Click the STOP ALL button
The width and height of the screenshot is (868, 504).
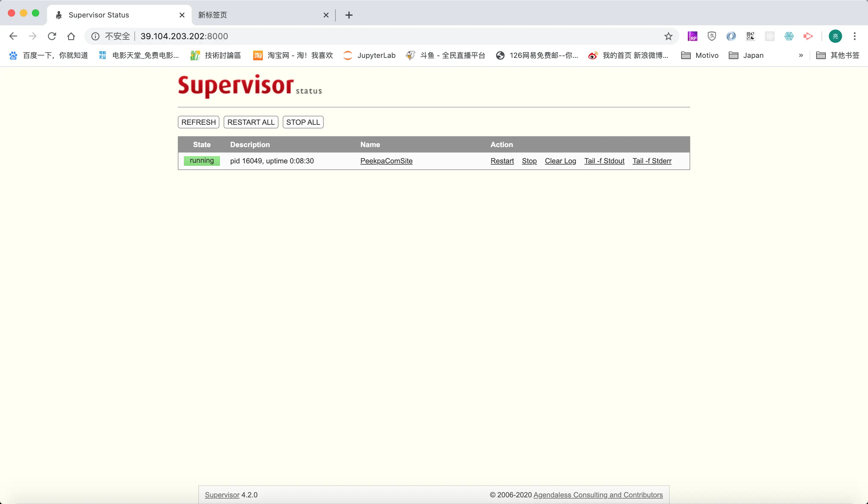click(x=303, y=122)
